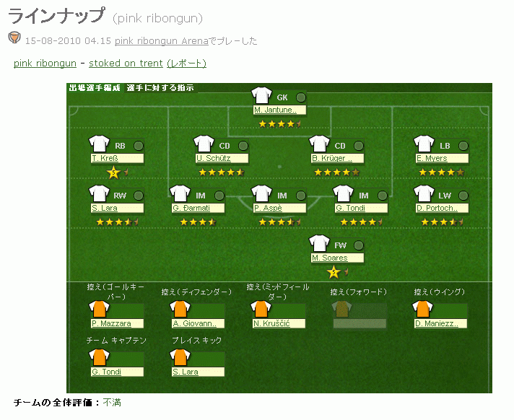
Task: Click the match cup icon beside the date
Action: tap(14, 38)
